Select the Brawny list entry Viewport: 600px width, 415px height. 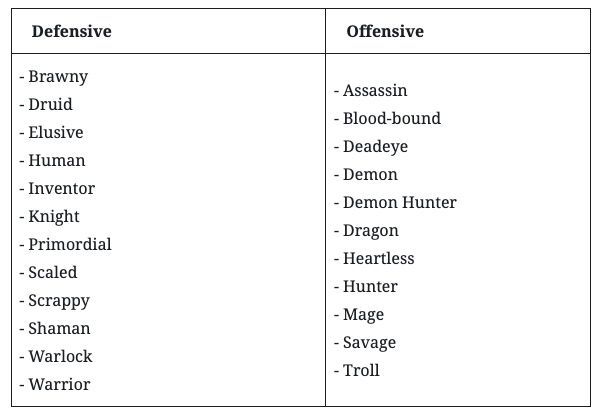(54, 77)
